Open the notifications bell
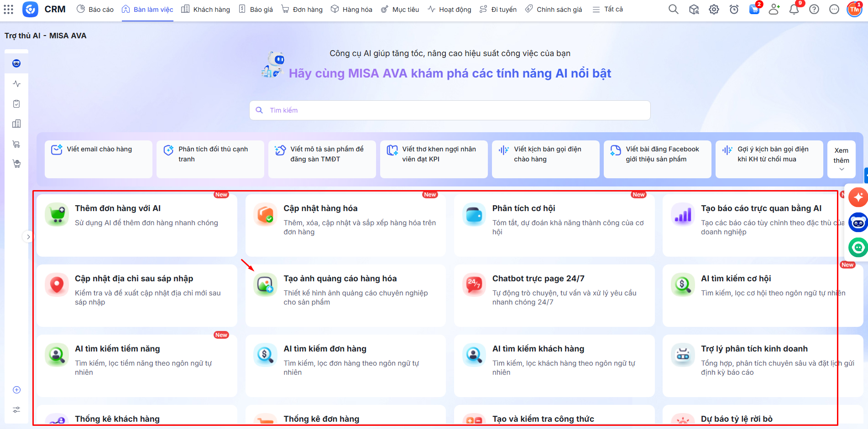 [794, 9]
